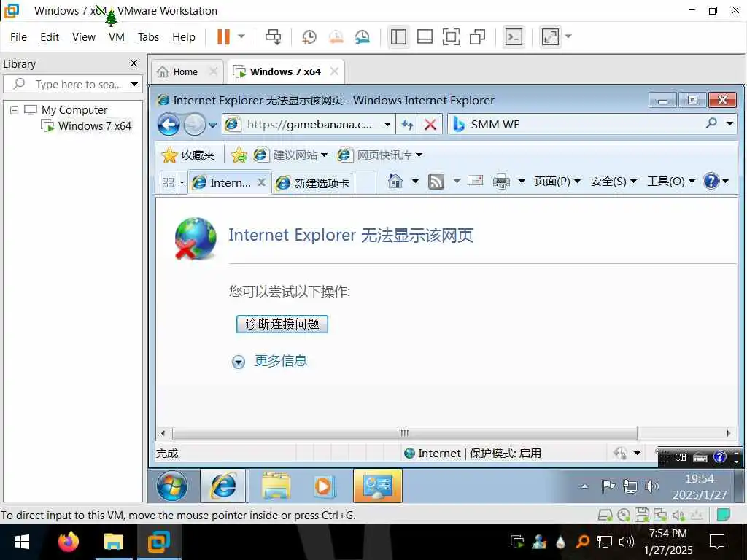Click the red stop loading button

click(x=430, y=125)
